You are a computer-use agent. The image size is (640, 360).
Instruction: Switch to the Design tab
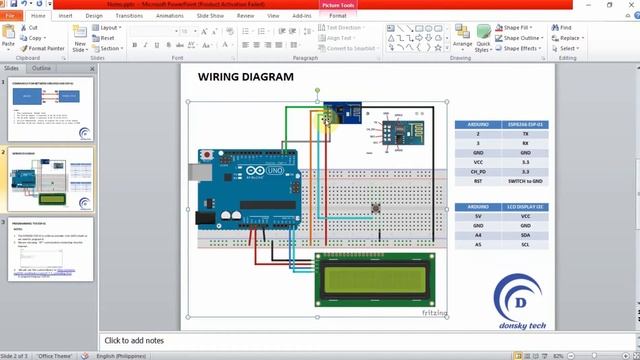[94, 16]
